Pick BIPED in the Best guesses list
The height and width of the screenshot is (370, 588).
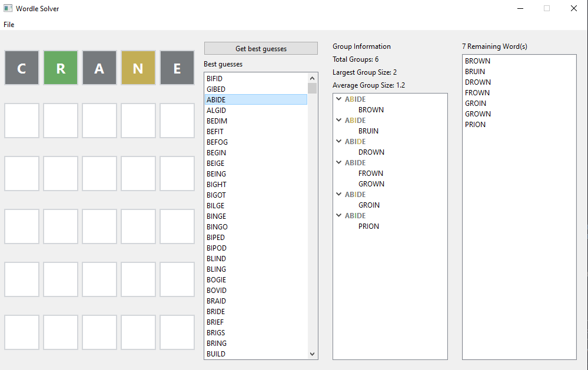pyautogui.click(x=256, y=237)
